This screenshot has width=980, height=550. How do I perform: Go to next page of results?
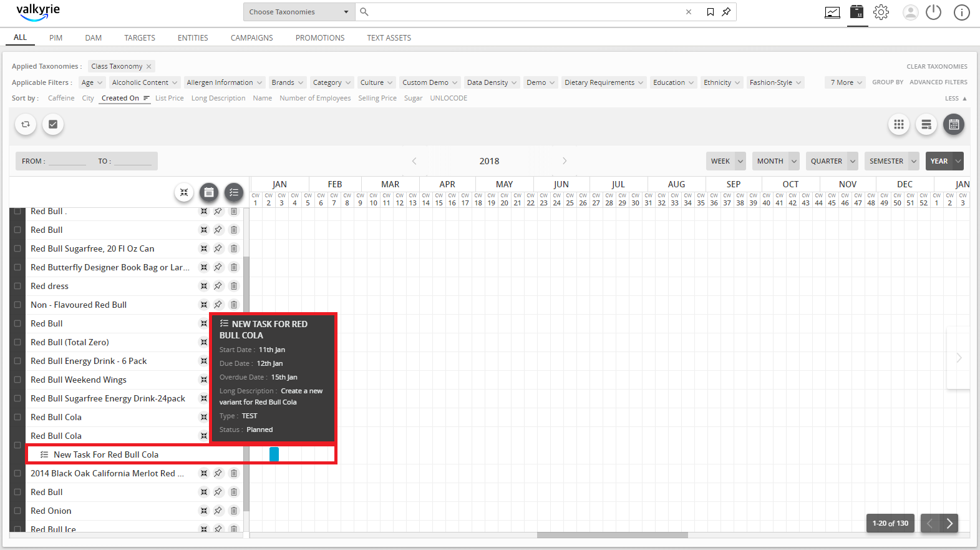click(x=949, y=523)
